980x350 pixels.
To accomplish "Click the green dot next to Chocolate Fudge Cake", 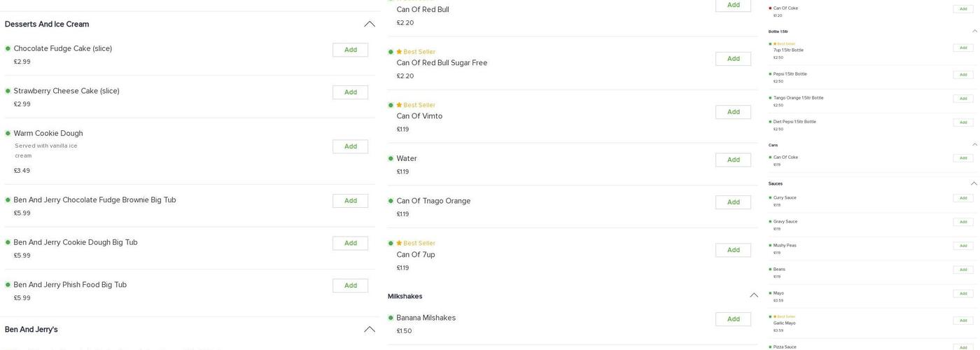I will [x=8, y=49].
